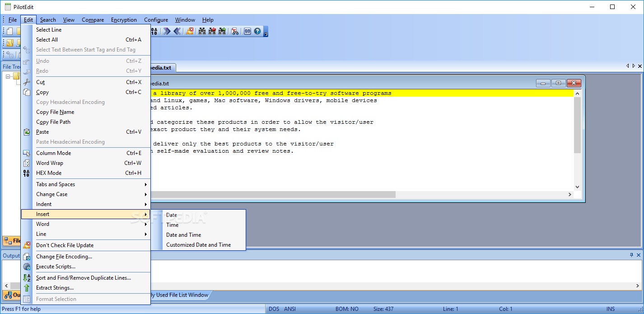The width and height of the screenshot is (644, 314).
Task: Toggle HEX mode from the toolbar icon
Action: (154, 31)
